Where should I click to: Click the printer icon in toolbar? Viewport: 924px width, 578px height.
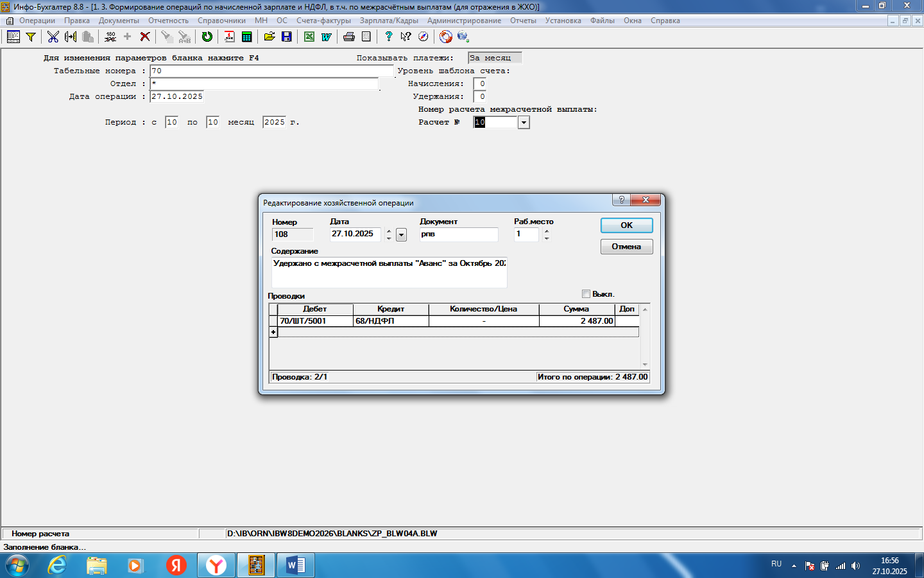coord(348,37)
